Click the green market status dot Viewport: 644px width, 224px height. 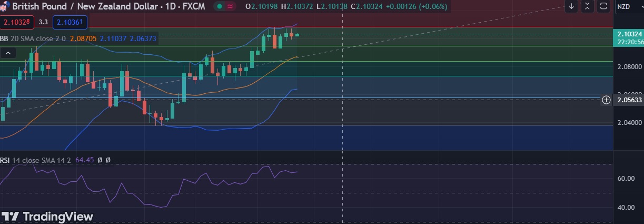[x=219, y=6]
